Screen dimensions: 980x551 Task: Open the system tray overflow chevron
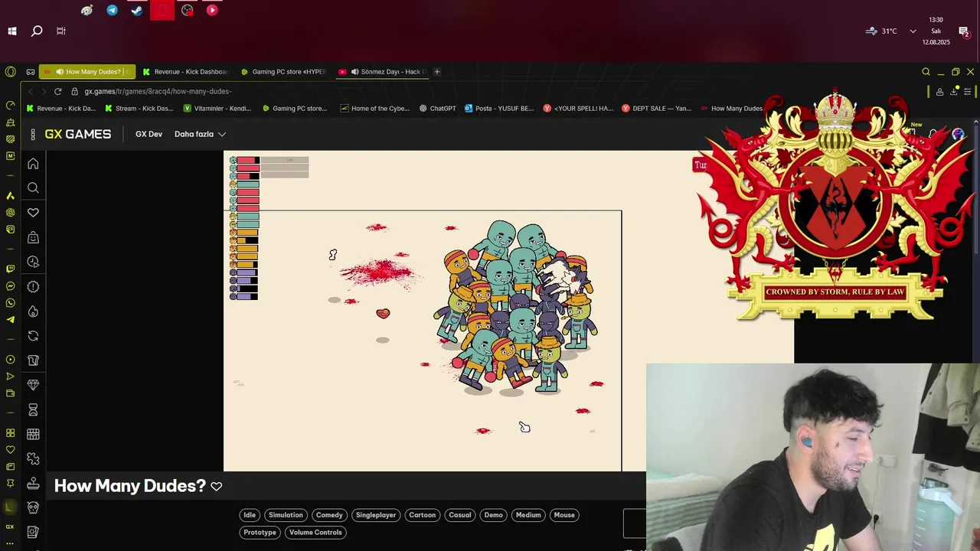coord(913,31)
